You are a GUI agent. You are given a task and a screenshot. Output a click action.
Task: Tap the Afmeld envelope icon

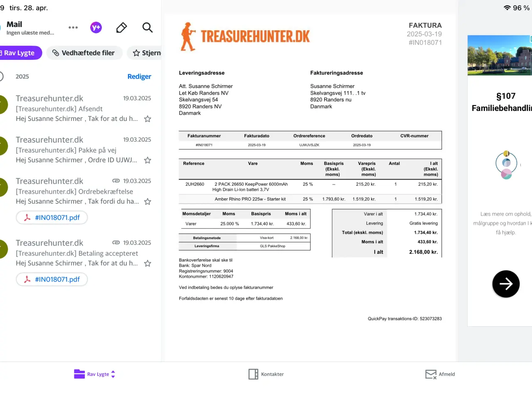pyautogui.click(x=431, y=374)
